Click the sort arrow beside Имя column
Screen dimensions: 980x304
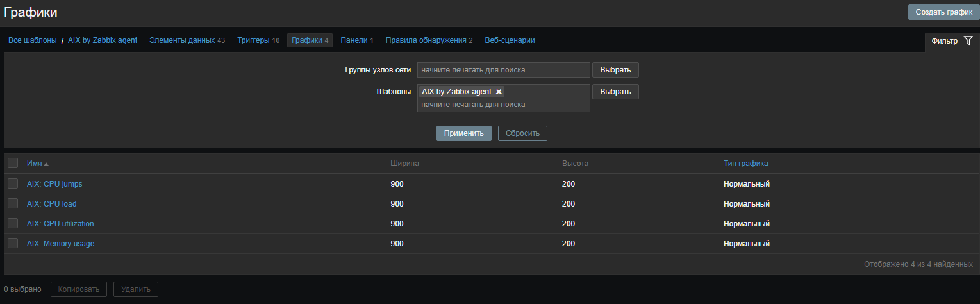(x=46, y=164)
